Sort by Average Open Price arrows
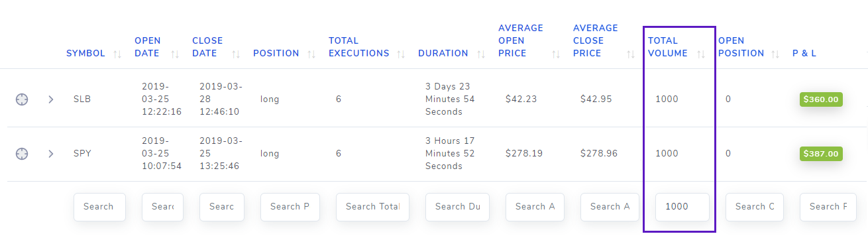868x242 pixels. coord(556,54)
